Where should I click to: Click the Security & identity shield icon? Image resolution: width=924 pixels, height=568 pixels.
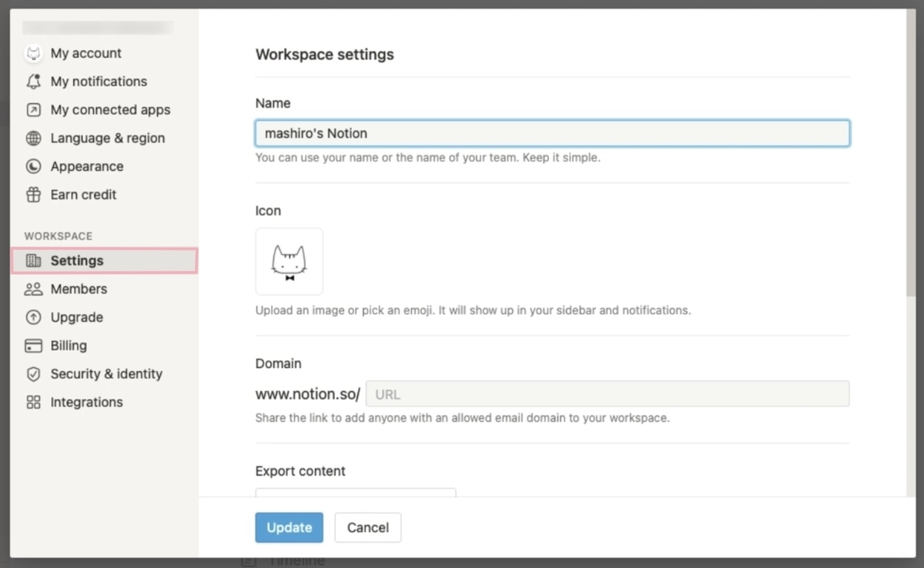34,374
